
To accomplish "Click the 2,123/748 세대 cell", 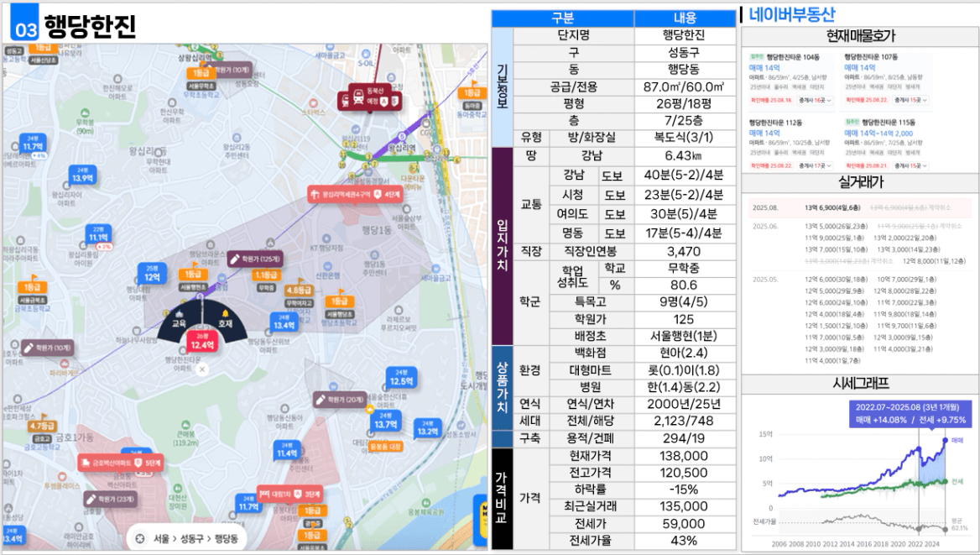I will (684, 421).
